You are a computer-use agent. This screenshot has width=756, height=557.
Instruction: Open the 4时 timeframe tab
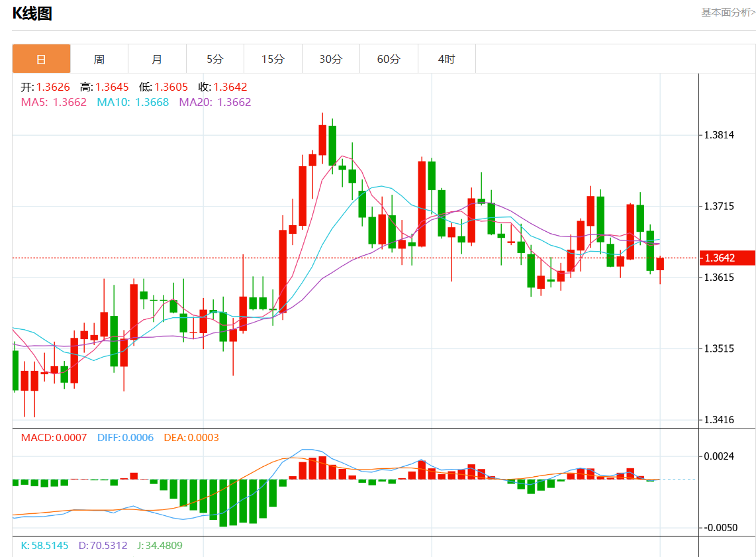446,59
